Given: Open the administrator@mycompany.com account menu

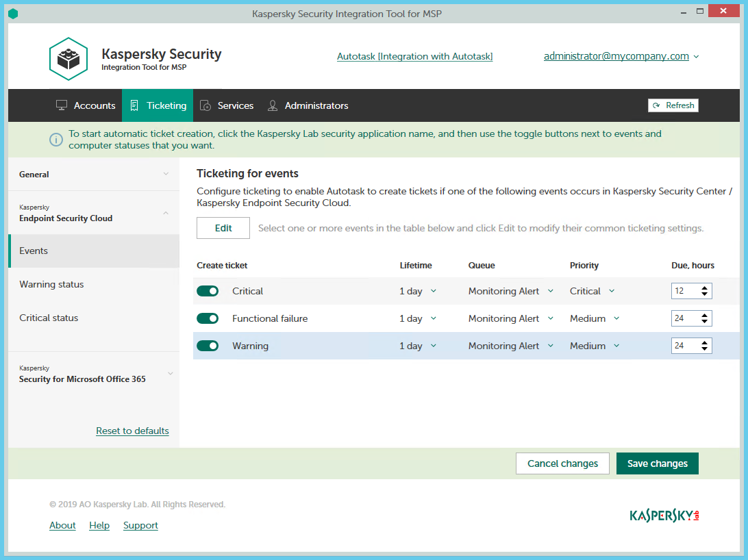Looking at the screenshot, I should pyautogui.click(x=621, y=57).
